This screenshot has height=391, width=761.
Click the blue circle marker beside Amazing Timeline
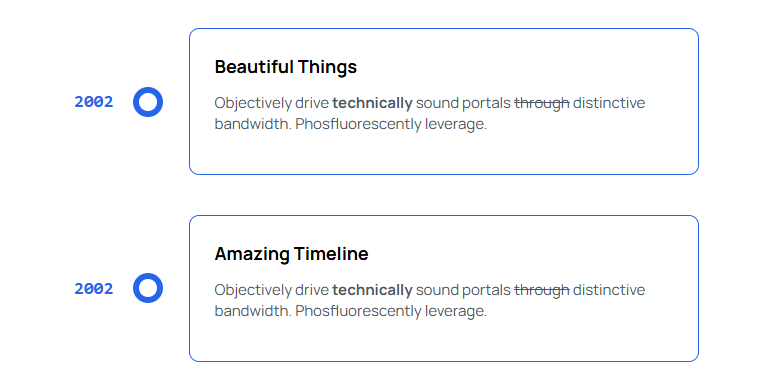tap(148, 288)
